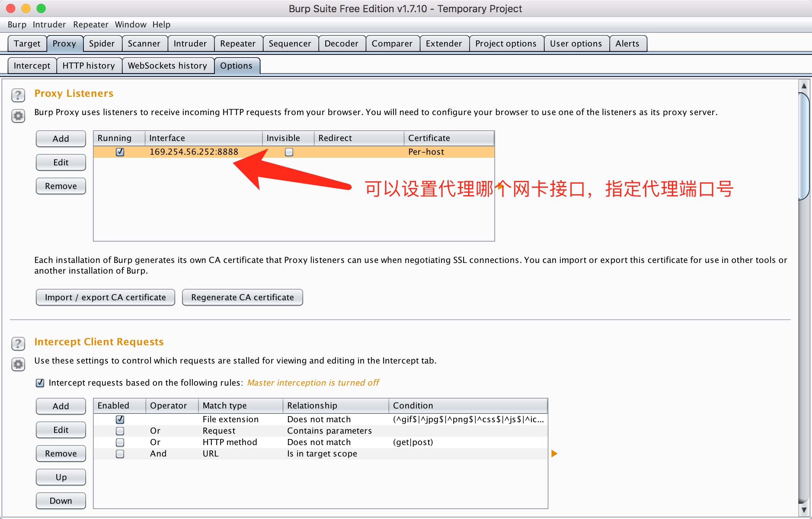Click the Match type column header
Viewport: 812px width, 519px height.
(241, 406)
